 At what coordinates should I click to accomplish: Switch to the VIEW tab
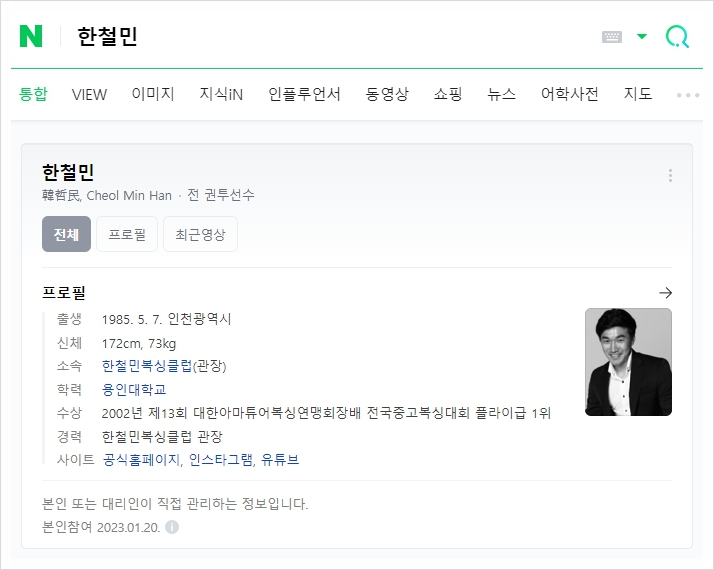click(x=89, y=94)
